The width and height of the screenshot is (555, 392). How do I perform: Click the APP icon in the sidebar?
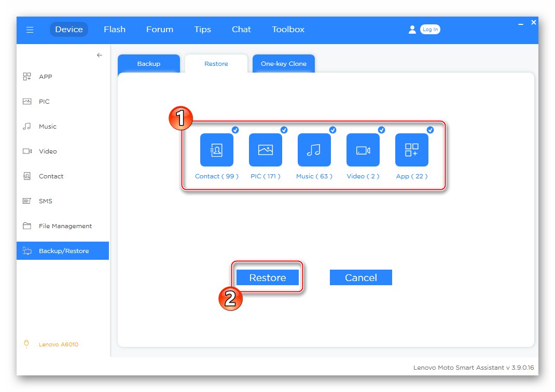pos(27,76)
